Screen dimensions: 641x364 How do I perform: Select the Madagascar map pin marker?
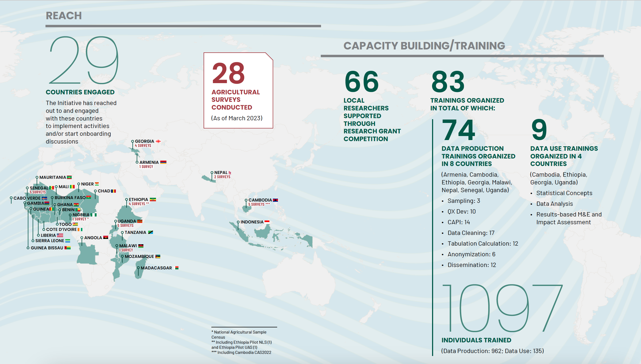(138, 268)
